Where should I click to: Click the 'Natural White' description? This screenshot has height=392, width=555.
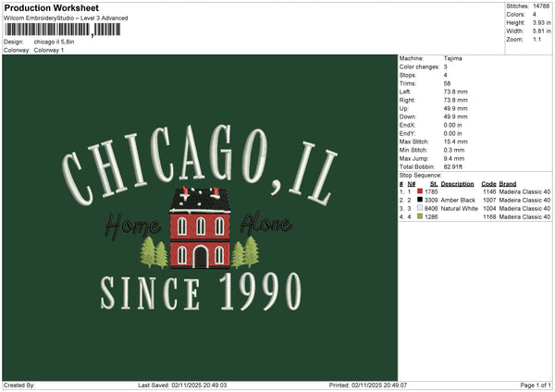(x=460, y=208)
